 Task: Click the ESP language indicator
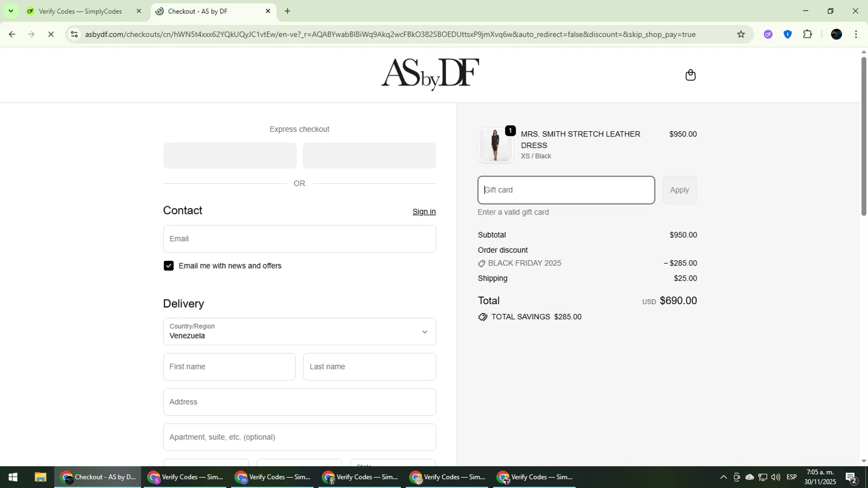(x=792, y=478)
